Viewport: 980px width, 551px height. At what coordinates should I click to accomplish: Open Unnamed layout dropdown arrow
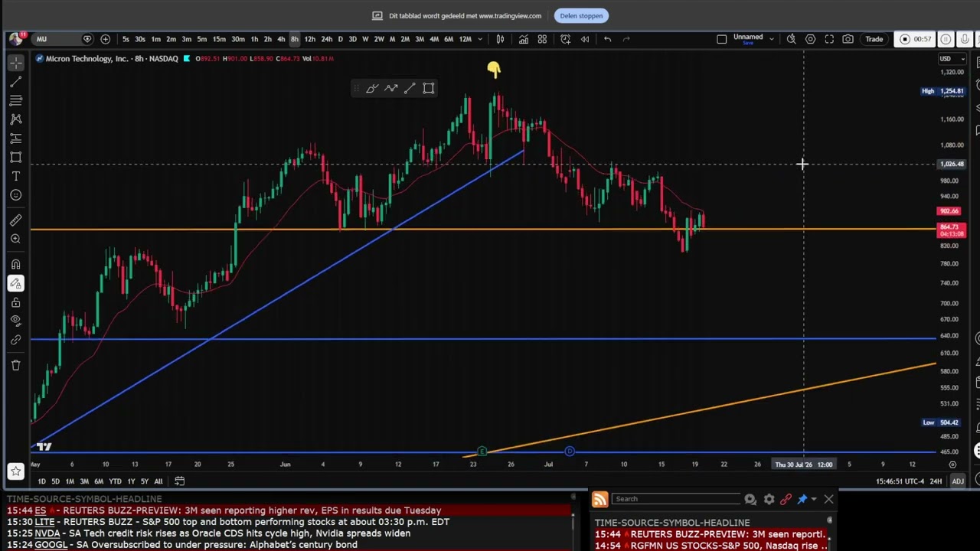click(771, 39)
